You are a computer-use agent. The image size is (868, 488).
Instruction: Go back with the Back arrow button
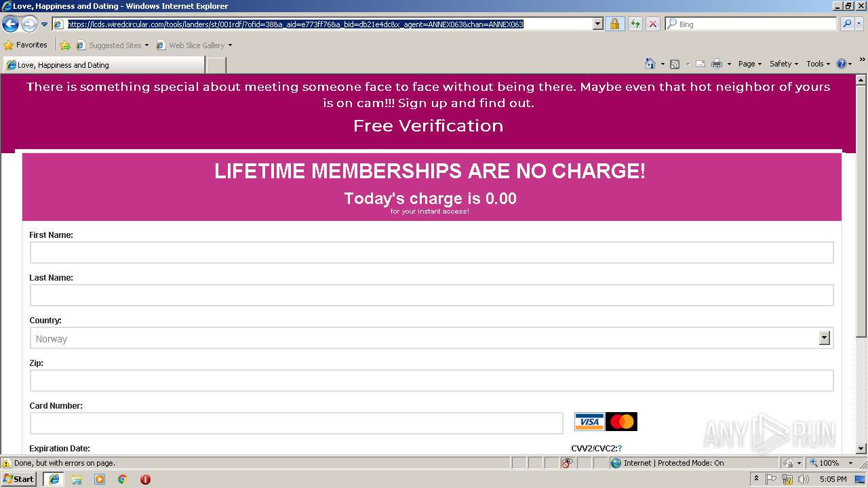tap(10, 24)
